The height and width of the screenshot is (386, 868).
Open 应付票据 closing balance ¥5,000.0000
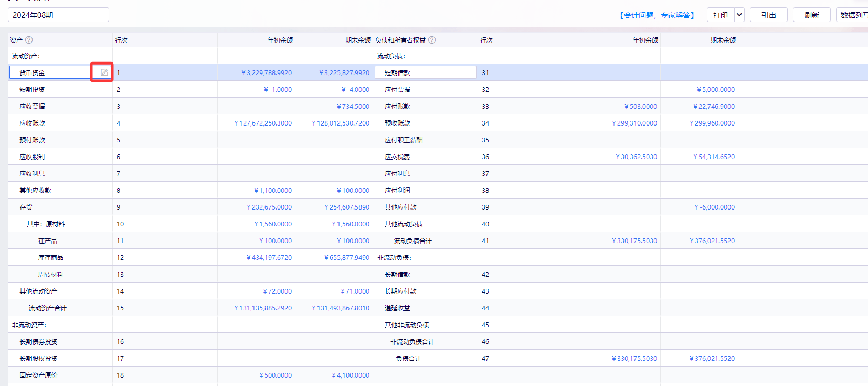point(716,90)
